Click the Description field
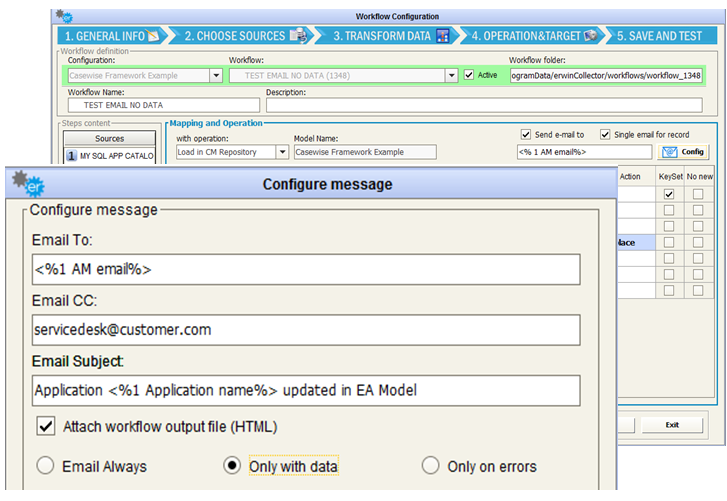 pos(484,105)
